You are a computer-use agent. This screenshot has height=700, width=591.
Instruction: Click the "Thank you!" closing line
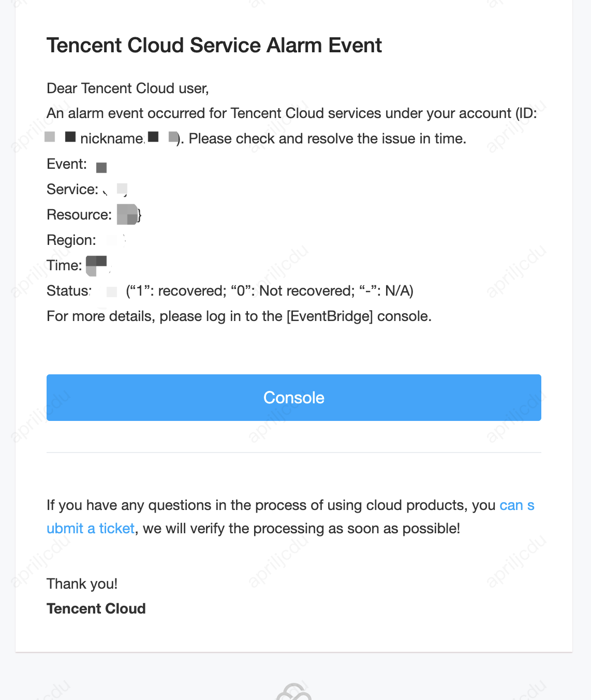point(82,584)
